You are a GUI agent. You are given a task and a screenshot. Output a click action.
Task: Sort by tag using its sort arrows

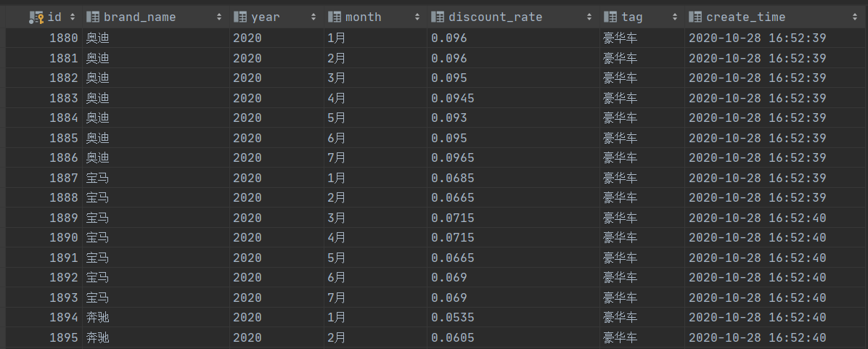[675, 17]
